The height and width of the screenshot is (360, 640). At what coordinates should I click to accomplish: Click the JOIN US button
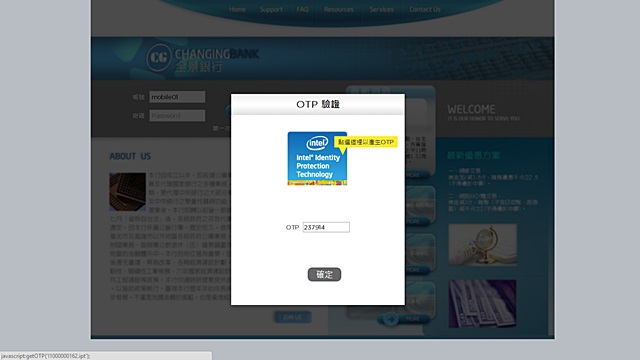292,317
